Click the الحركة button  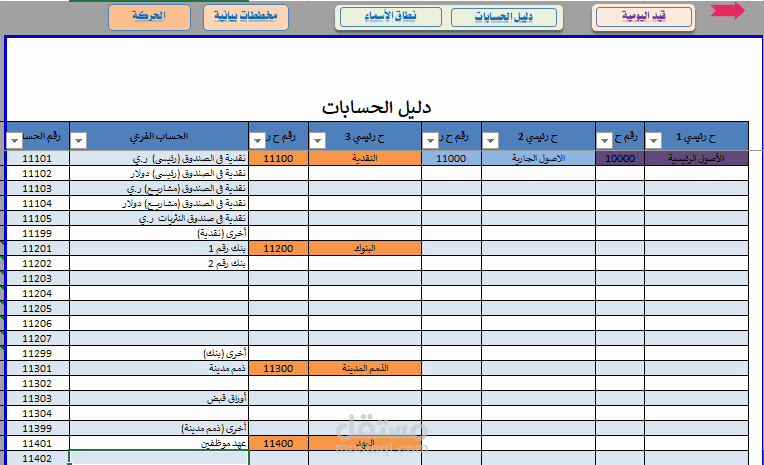point(149,17)
